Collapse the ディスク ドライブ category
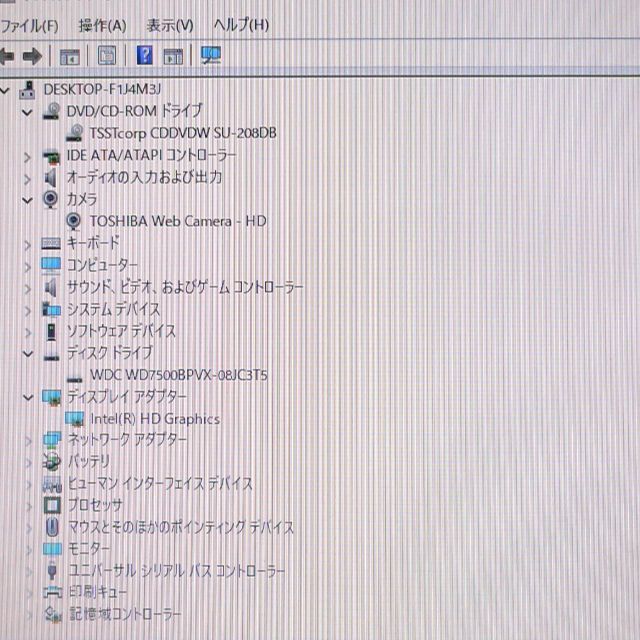This screenshot has height=640, width=640. coord(28,353)
